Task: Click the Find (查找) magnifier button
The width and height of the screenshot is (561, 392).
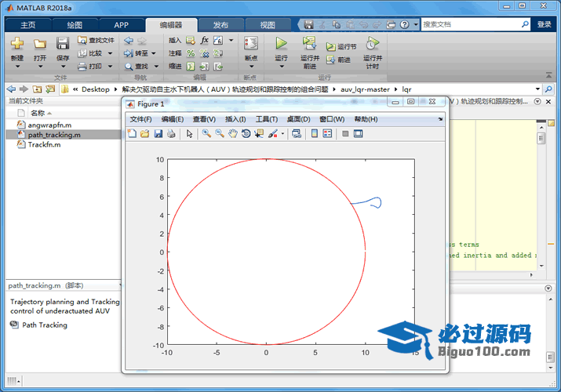Action: (x=137, y=67)
